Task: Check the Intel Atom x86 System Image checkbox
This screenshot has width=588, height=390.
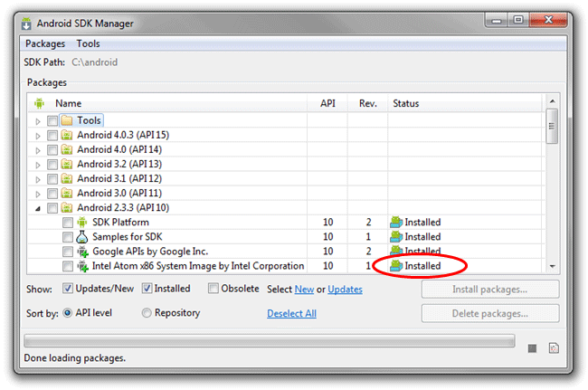Action: point(68,266)
